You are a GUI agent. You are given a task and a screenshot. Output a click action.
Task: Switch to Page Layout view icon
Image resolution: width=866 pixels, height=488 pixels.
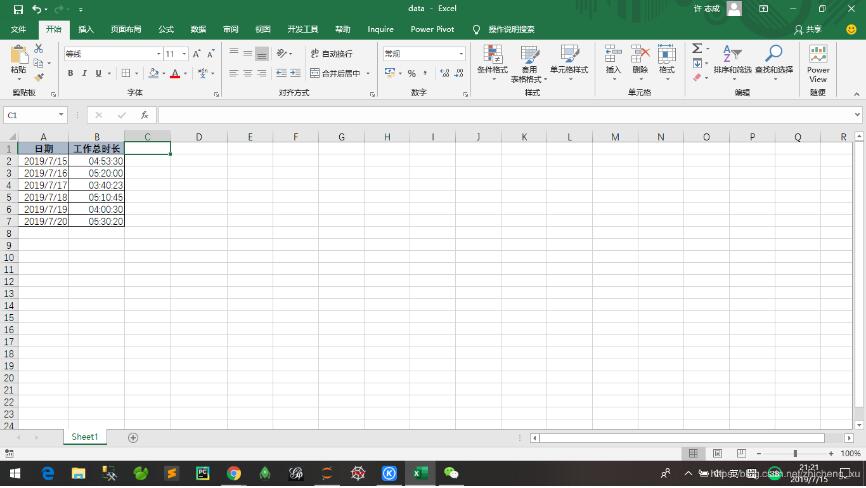point(717,453)
